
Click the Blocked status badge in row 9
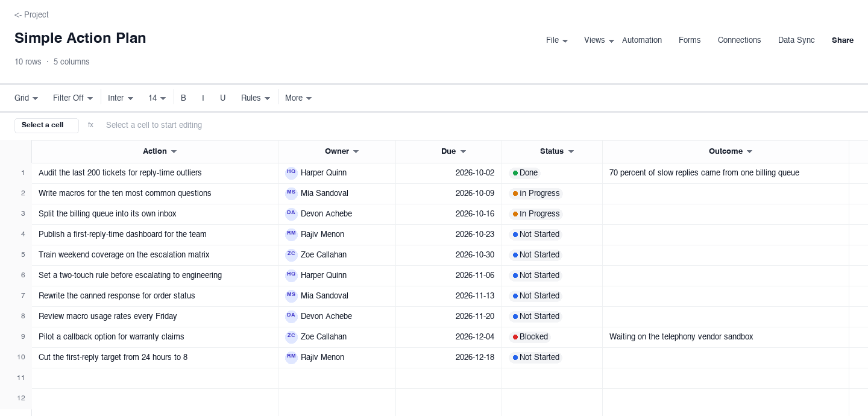tap(530, 337)
